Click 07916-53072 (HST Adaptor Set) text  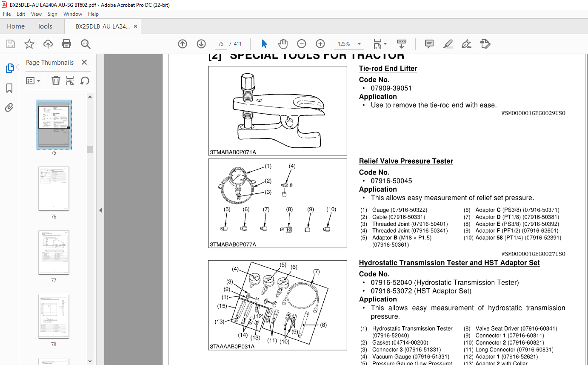tap(421, 291)
